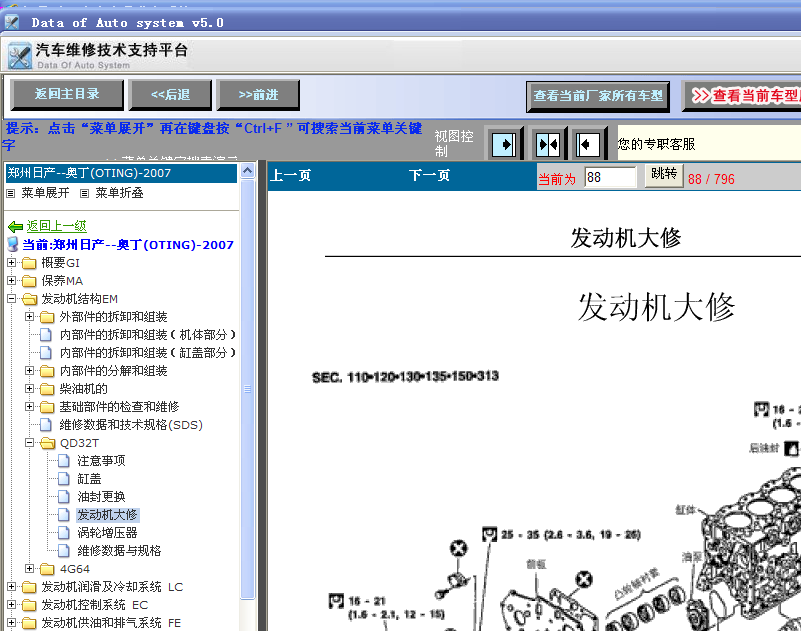Click the 基础部件的检查和维修 folder icon
The height and width of the screenshot is (631, 801).
48,407
